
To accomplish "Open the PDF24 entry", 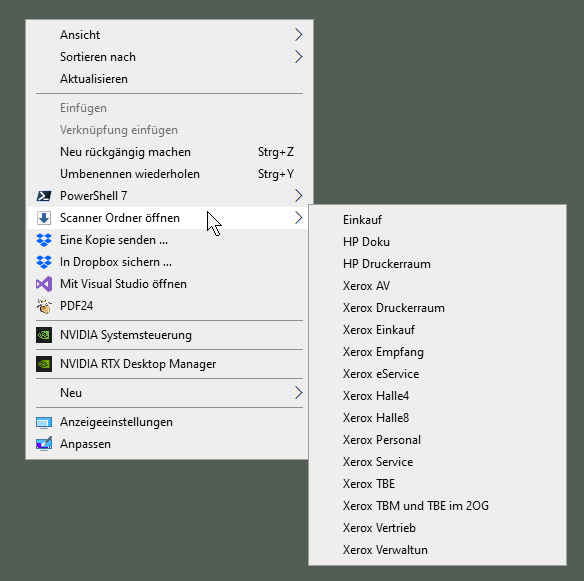I will 168,306.
